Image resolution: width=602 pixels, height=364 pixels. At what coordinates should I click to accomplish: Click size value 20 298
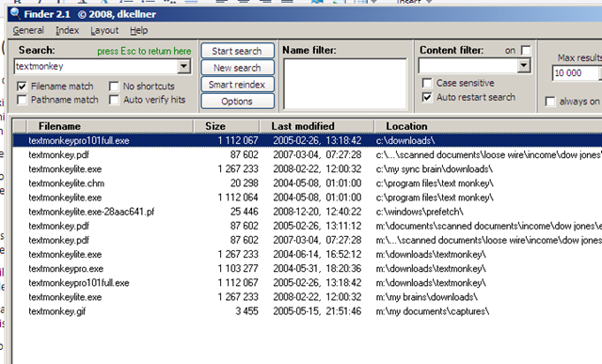tap(245, 183)
